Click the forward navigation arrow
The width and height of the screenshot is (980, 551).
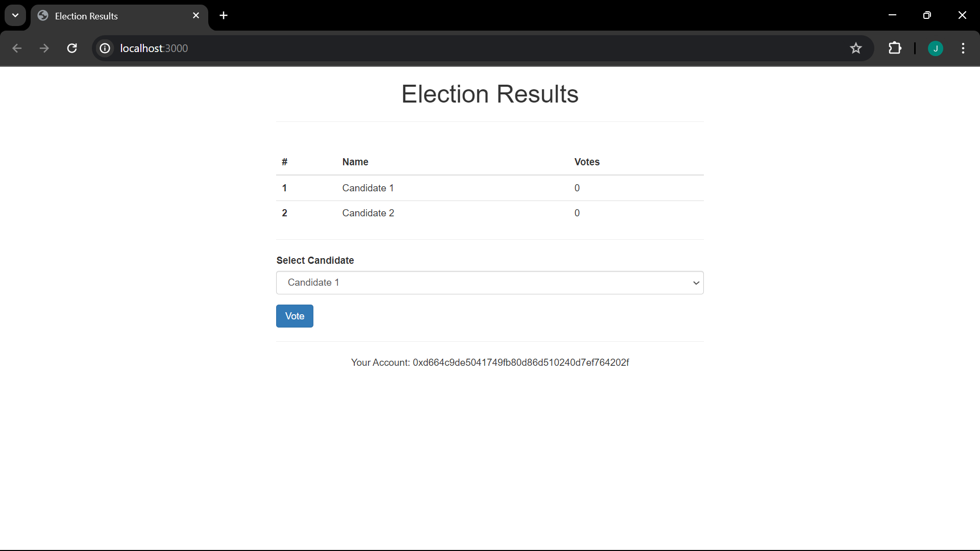pos(44,48)
